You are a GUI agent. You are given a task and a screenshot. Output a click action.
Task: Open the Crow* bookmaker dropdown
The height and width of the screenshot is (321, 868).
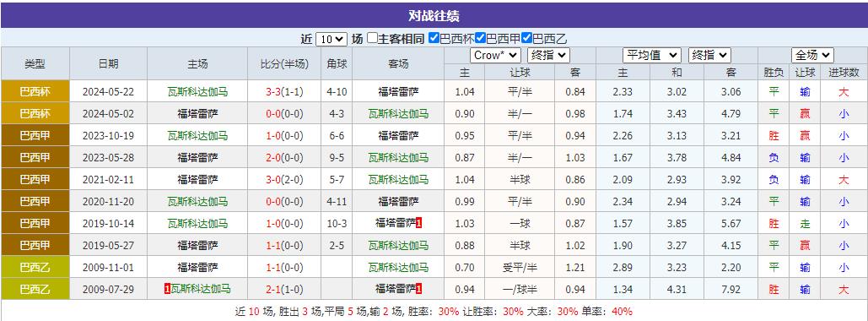[495, 56]
